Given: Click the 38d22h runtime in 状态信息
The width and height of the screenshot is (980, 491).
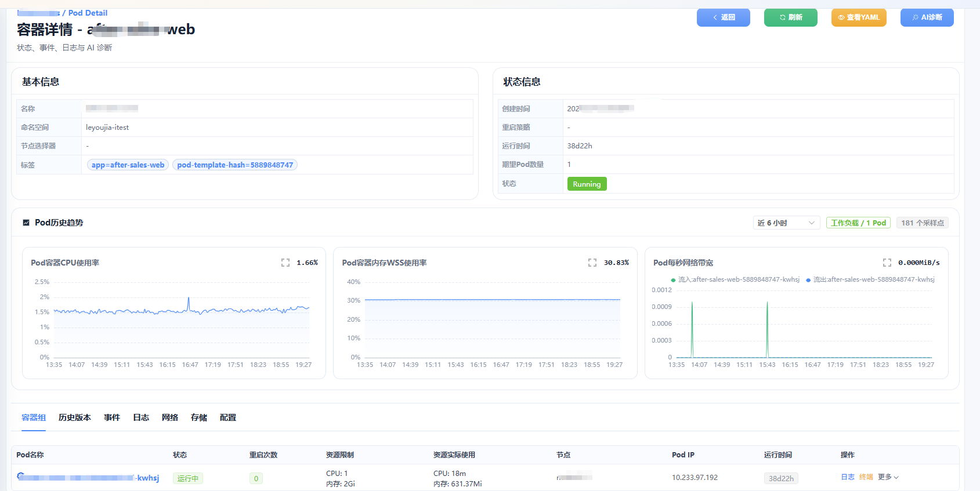Looking at the screenshot, I should tap(580, 146).
